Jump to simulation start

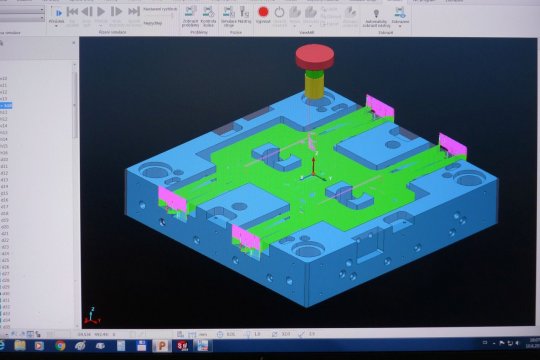point(72,12)
